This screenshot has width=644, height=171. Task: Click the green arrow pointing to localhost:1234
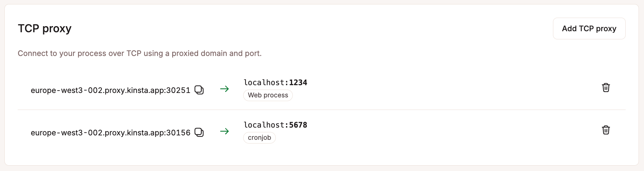click(x=225, y=89)
